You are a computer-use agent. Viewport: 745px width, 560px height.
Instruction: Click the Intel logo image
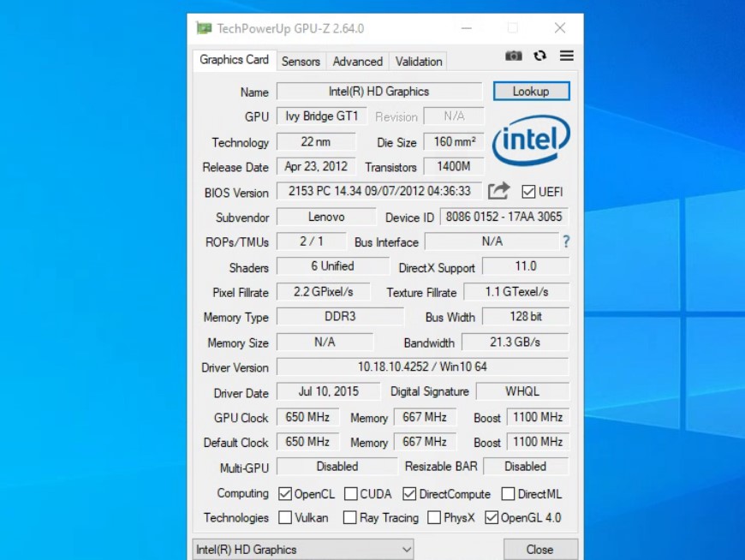[531, 140]
